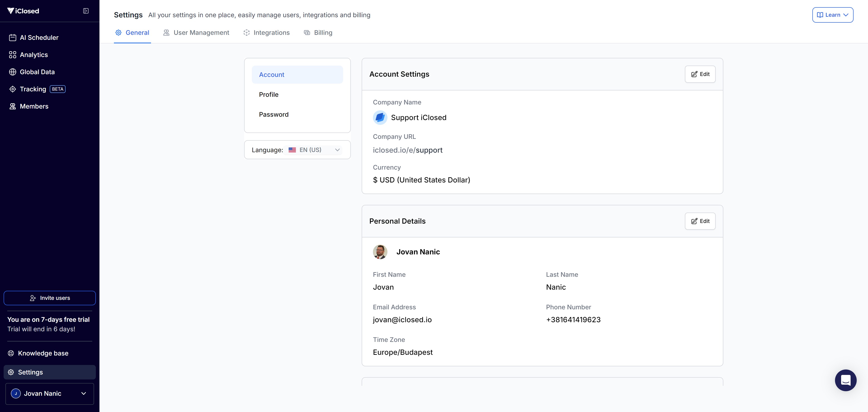The height and width of the screenshot is (412, 868).
Task: Open the Members people icon
Action: click(12, 107)
